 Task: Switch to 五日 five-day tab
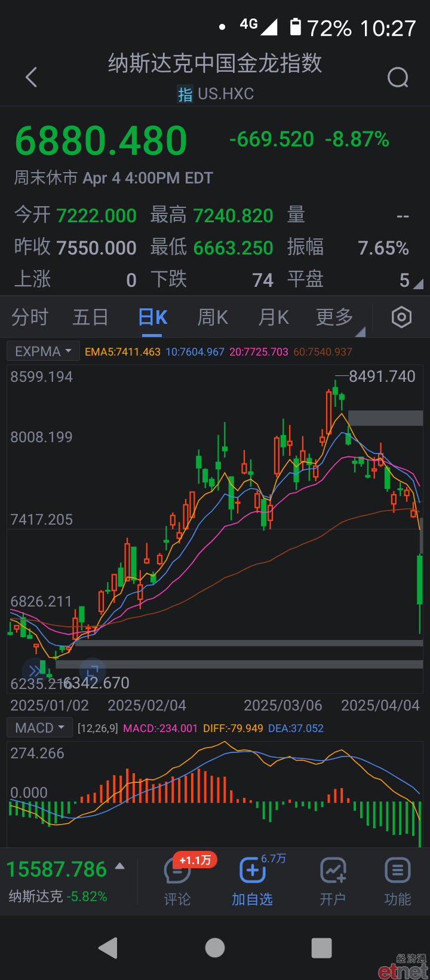(x=90, y=317)
